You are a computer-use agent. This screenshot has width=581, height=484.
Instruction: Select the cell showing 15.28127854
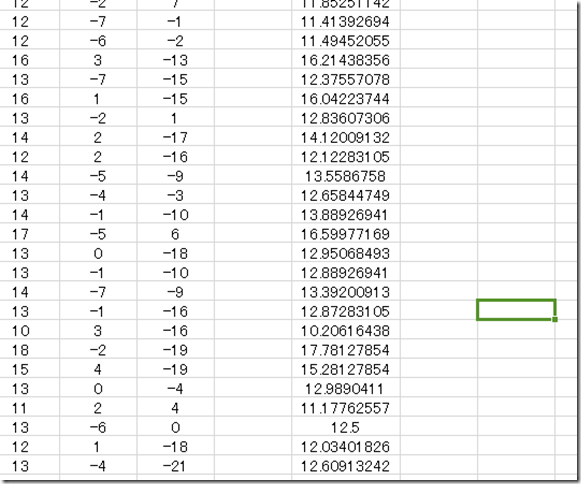pos(346,369)
